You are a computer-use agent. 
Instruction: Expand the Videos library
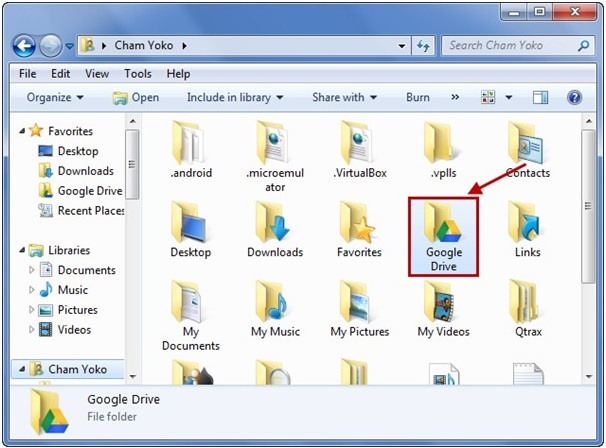[x=32, y=330]
